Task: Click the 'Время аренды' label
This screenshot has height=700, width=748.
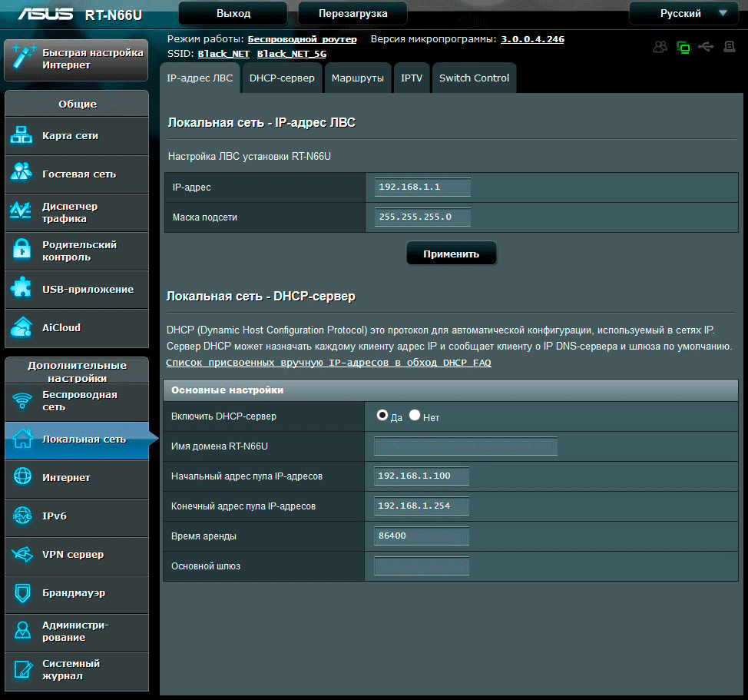Action: pos(204,536)
